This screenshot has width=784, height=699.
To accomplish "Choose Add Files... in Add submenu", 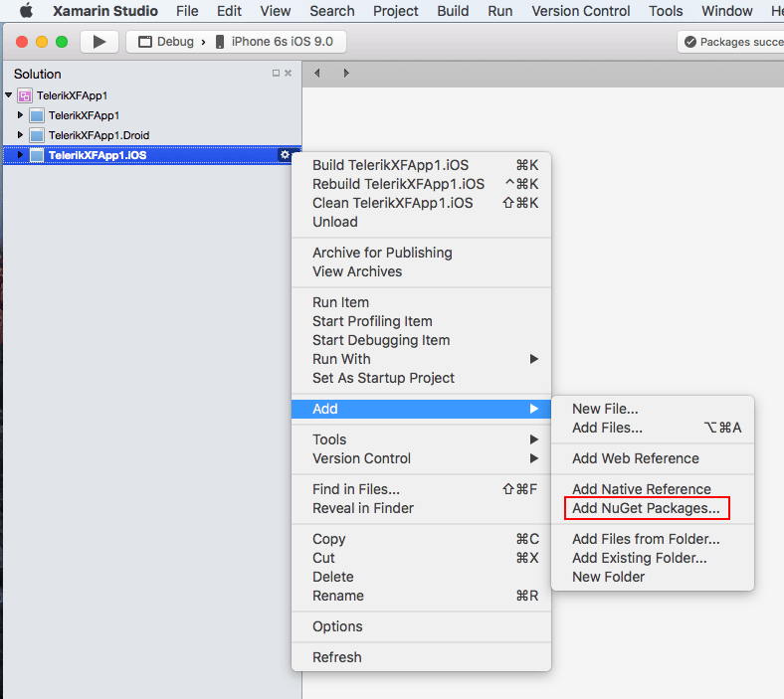I will pyautogui.click(x=653, y=428).
